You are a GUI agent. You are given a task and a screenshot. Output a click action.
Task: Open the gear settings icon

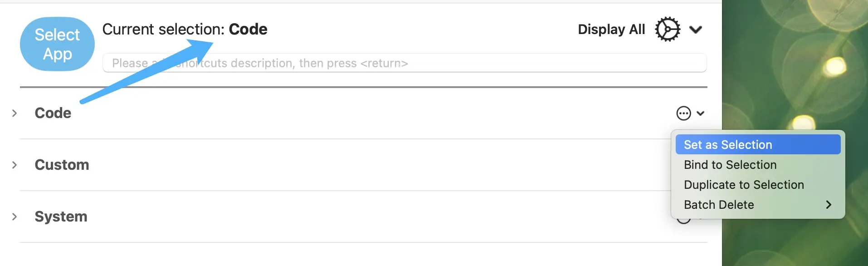tap(668, 30)
